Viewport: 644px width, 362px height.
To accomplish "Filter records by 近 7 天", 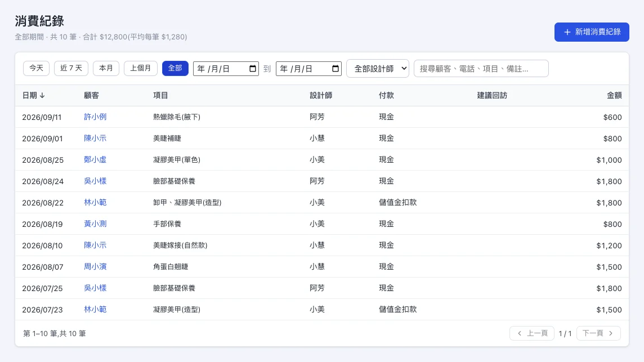I will [71, 68].
